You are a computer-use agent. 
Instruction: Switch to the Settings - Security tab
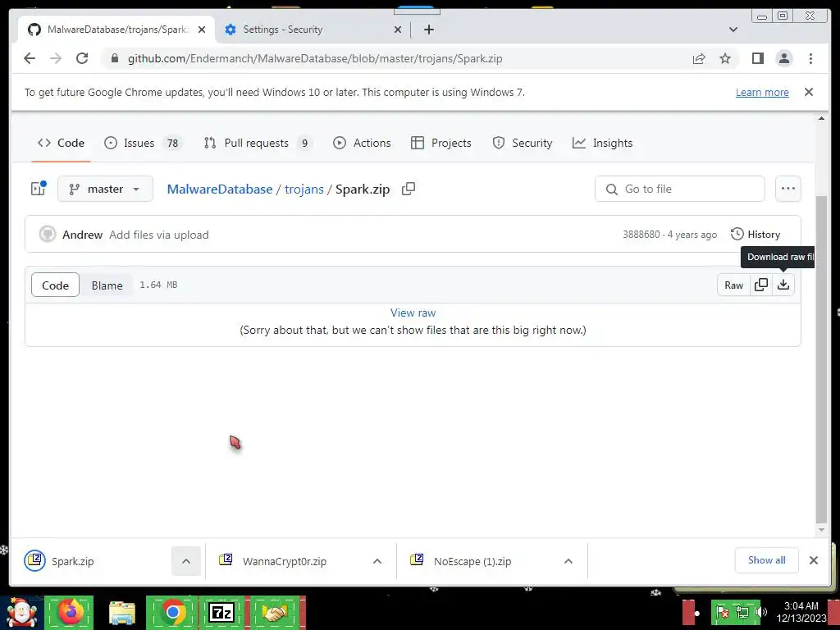point(313,30)
